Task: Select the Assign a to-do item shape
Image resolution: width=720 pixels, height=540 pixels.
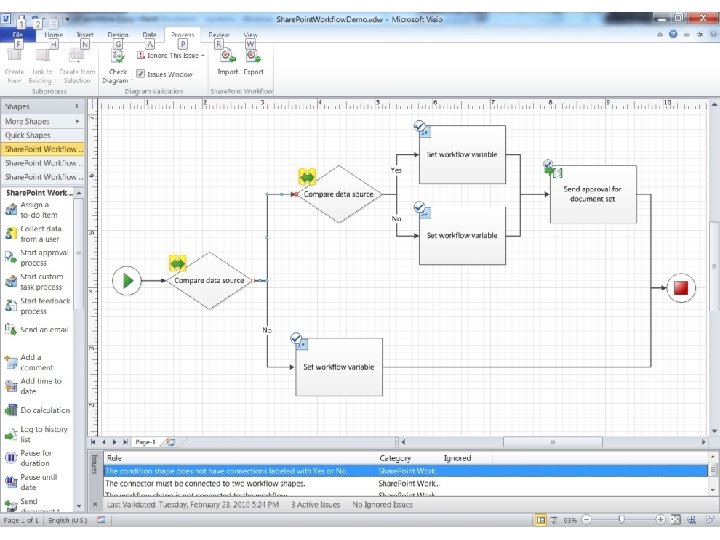Action: pyautogui.click(x=38, y=209)
